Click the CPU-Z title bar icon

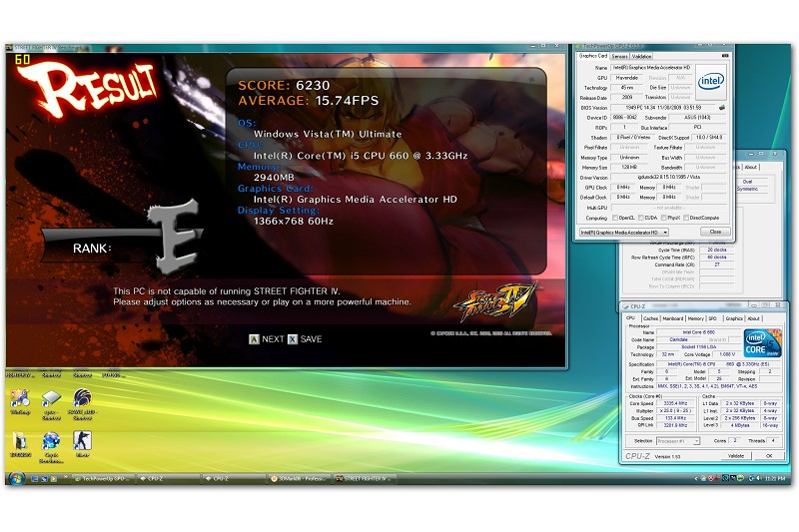pyautogui.click(x=626, y=306)
